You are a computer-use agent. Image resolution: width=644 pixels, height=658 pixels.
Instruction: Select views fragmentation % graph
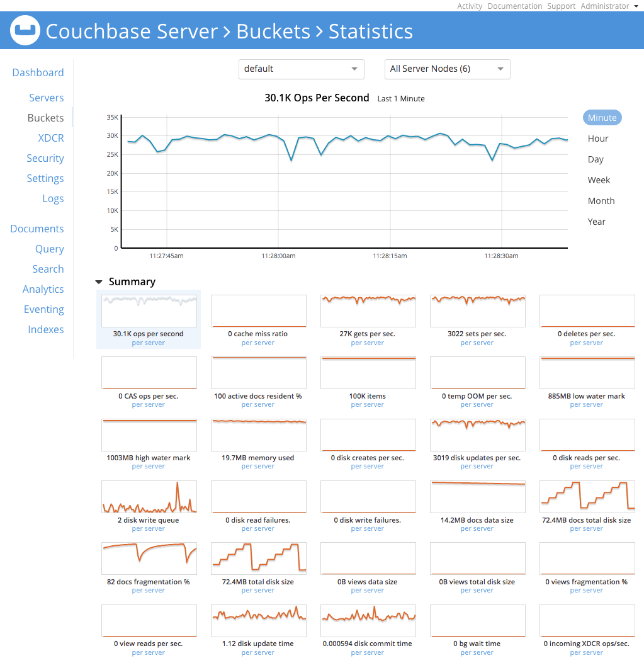click(587, 559)
